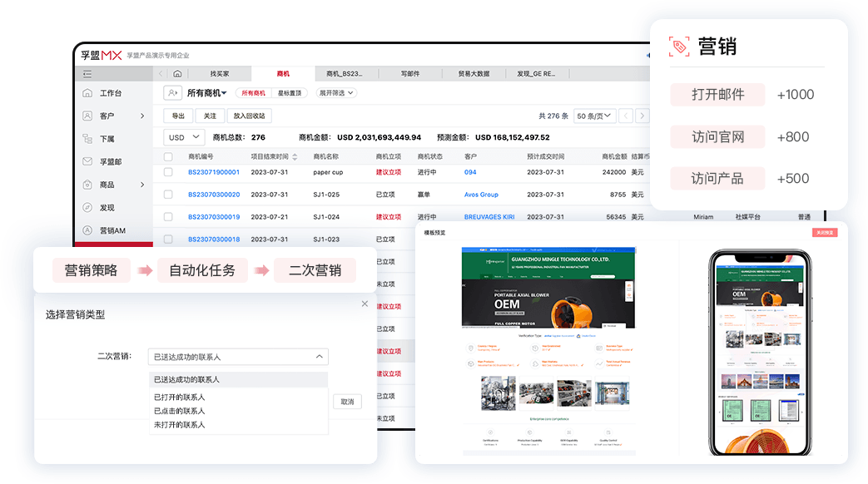This screenshot has height=484, width=868.
Task: Go to the next page arrow
Action: coord(644,116)
